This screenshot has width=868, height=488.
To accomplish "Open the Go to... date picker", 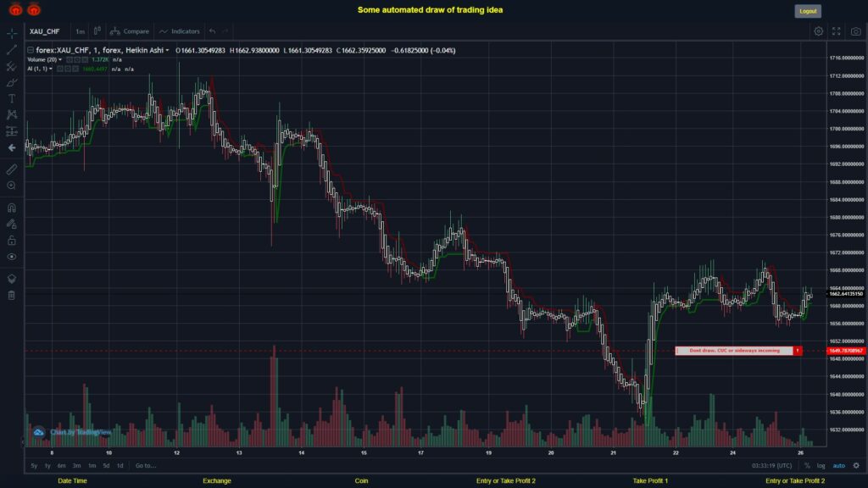I will (146, 466).
